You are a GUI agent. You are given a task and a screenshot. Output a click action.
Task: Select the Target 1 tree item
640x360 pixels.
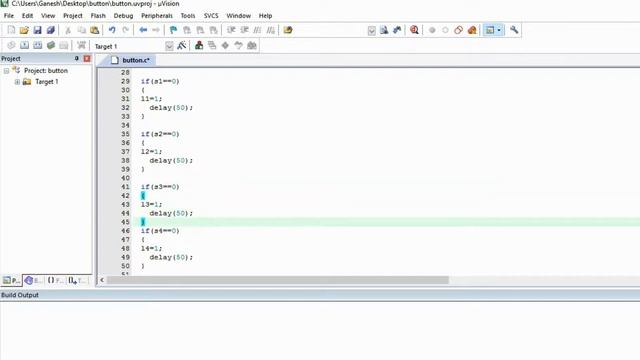coord(47,82)
